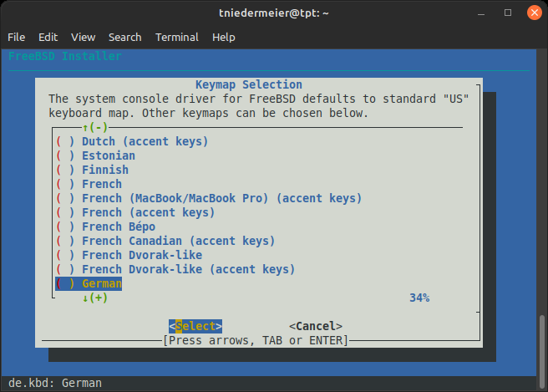
Task: Click the 'Keymap Selection' dialog title
Action: (249, 84)
